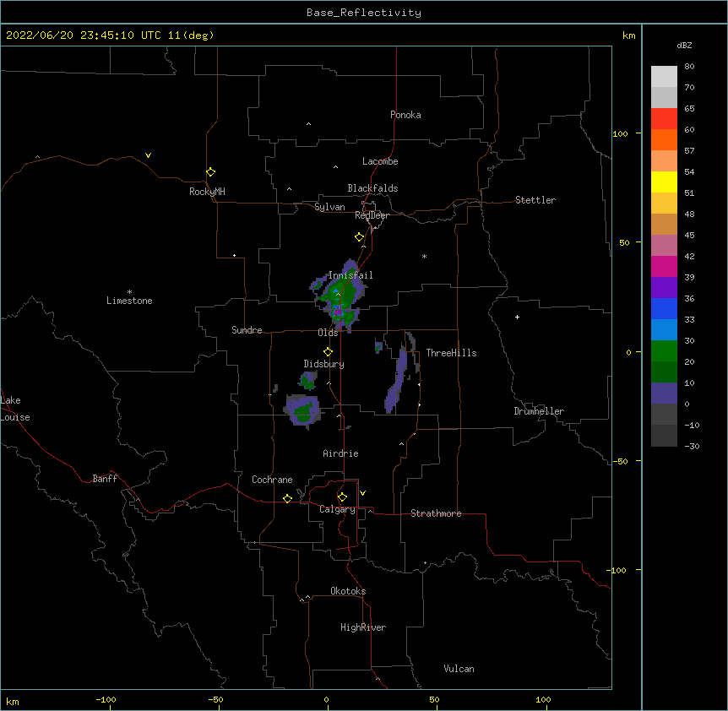Click the purple 10 dBZ legend swatch
The width and height of the screenshot is (728, 711).
(x=664, y=393)
